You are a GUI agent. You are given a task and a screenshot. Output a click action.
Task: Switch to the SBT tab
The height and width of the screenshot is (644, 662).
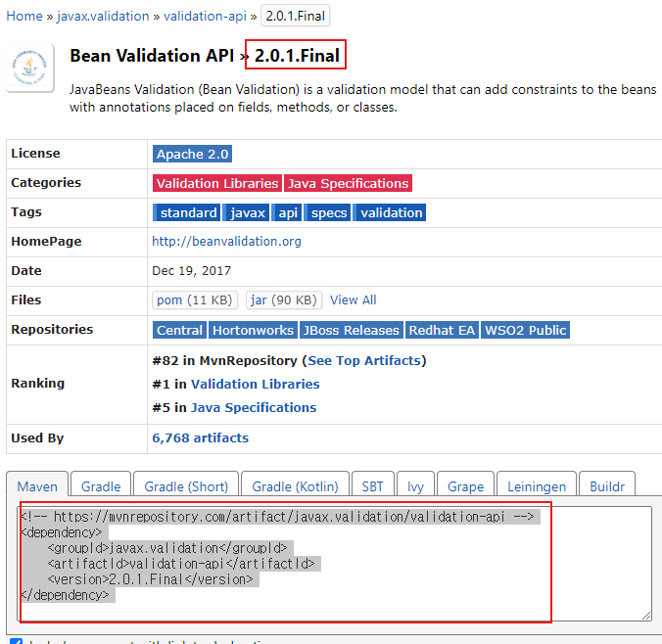point(373,486)
